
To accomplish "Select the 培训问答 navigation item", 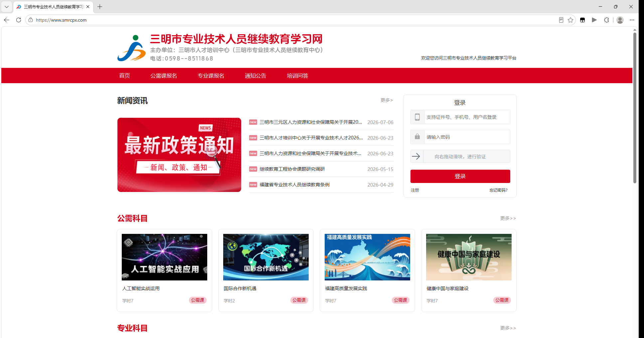I will pos(298,76).
